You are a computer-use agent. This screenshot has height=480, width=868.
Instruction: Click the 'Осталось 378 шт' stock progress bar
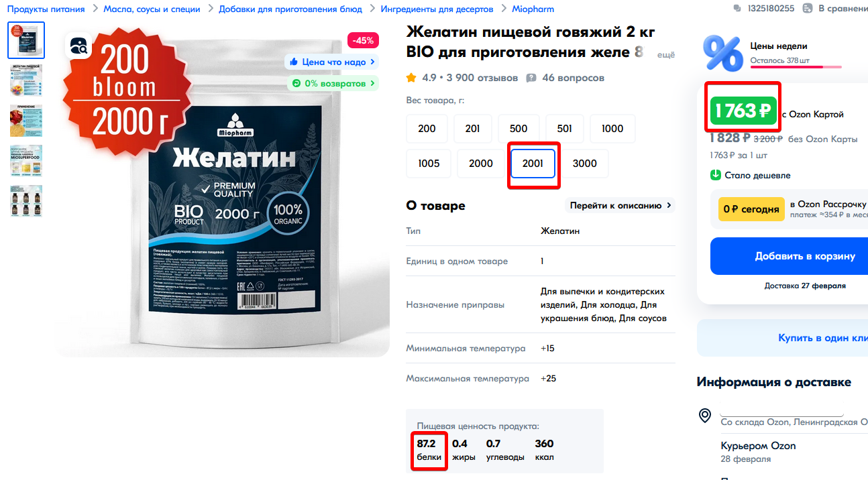(796, 67)
